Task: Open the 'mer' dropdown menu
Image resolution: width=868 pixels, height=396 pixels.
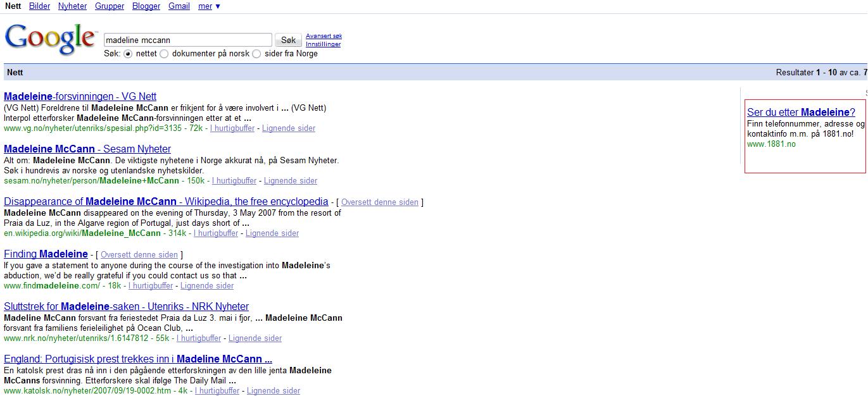Action: tap(209, 6)
